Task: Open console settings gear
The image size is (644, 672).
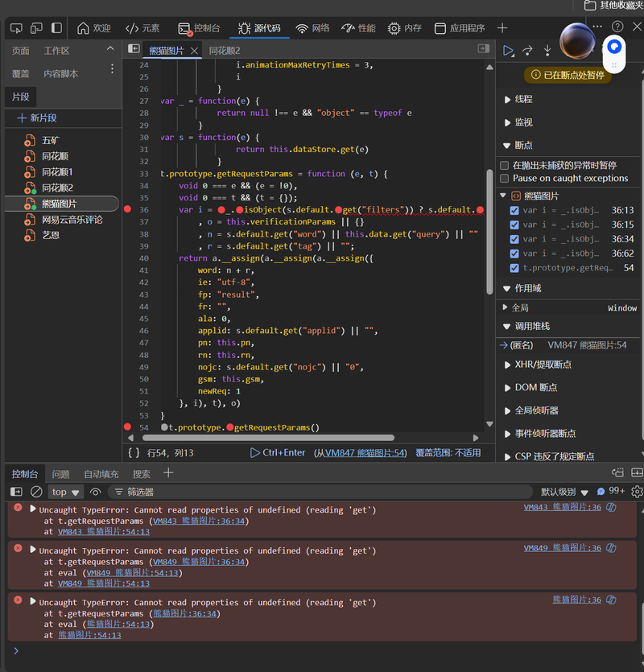Action: 637,492
